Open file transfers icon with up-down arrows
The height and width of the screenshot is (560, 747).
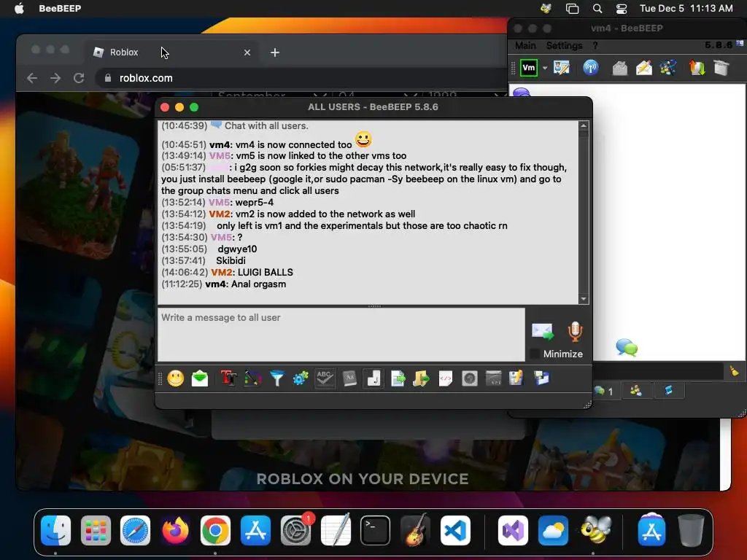(697, 68)
